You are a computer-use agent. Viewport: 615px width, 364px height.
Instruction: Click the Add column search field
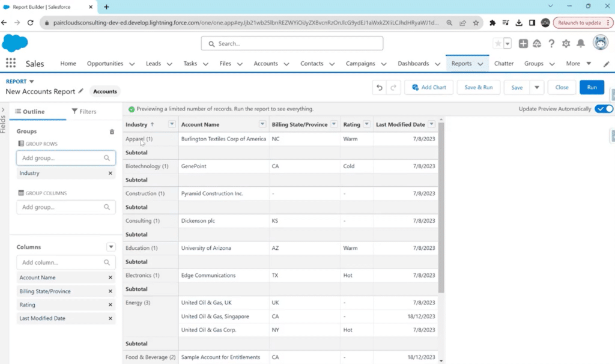(66, 262)
